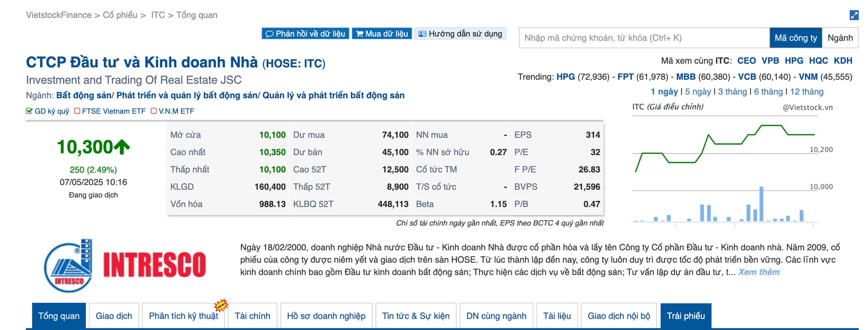Open the 'Hướng dẫn sử dụng' guide
Screen dimensions: 868x330
tap(460, 34)
